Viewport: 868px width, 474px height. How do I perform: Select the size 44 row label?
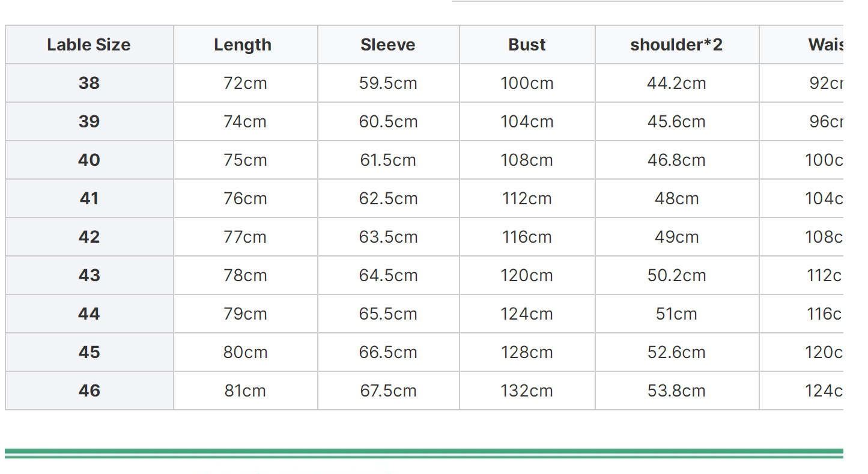click(x=89, y=314)
